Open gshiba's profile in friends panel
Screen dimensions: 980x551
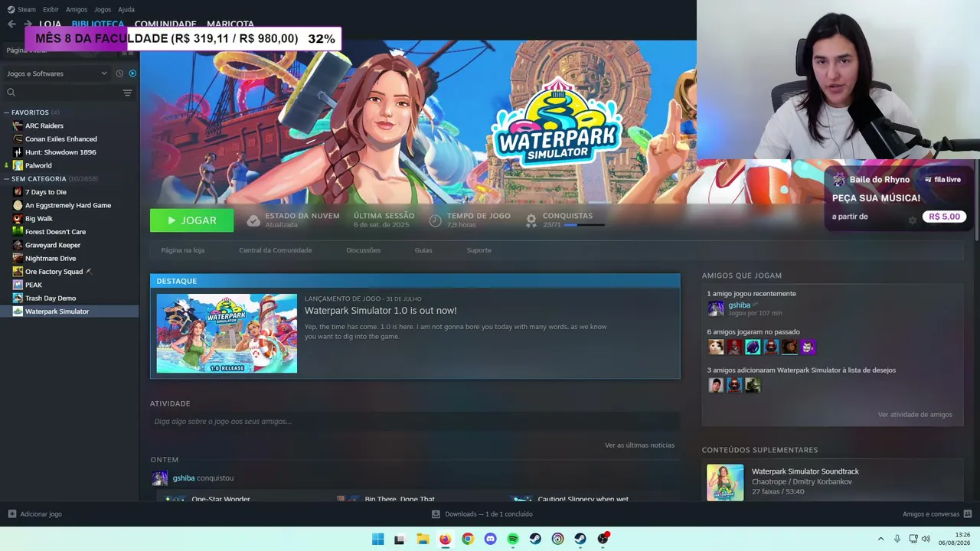pos(740,305)
